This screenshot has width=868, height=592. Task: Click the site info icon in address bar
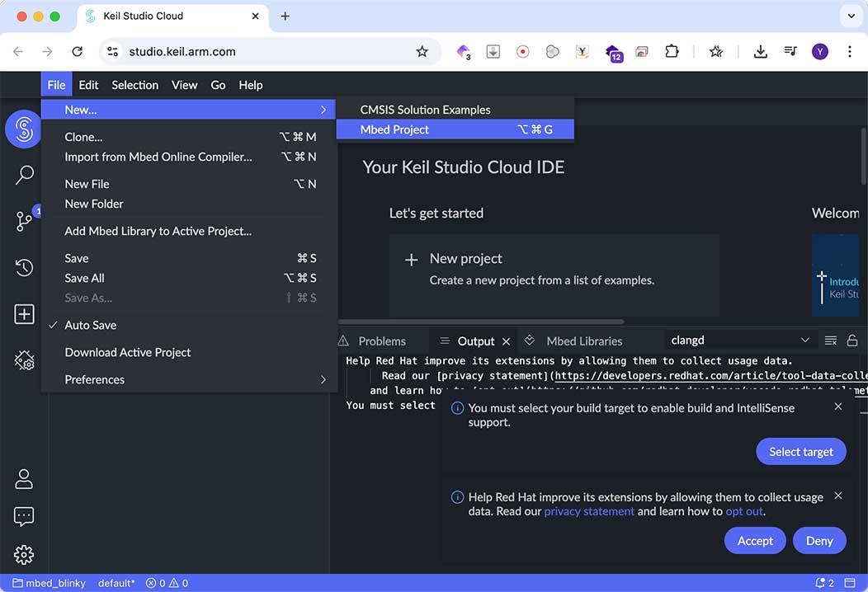113,51
